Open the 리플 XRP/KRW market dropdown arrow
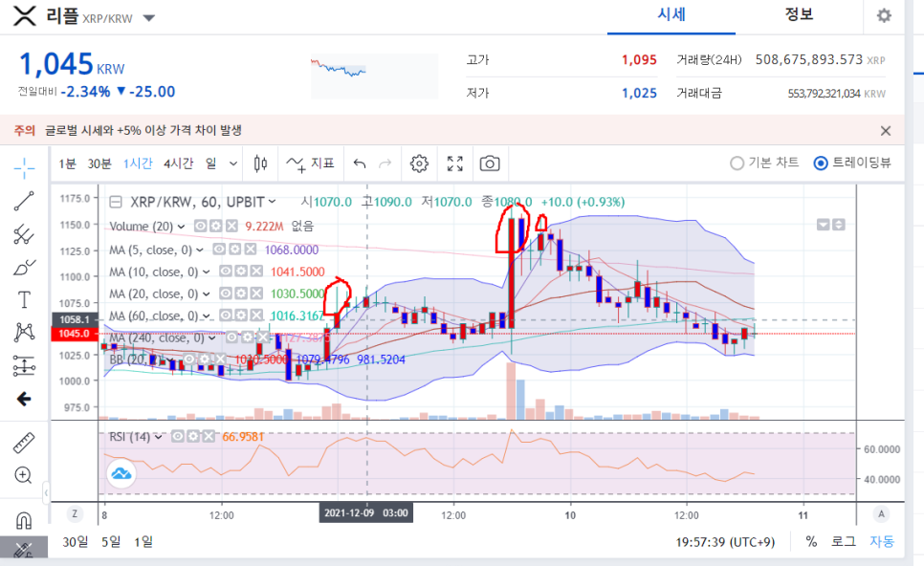 (149, 18)
